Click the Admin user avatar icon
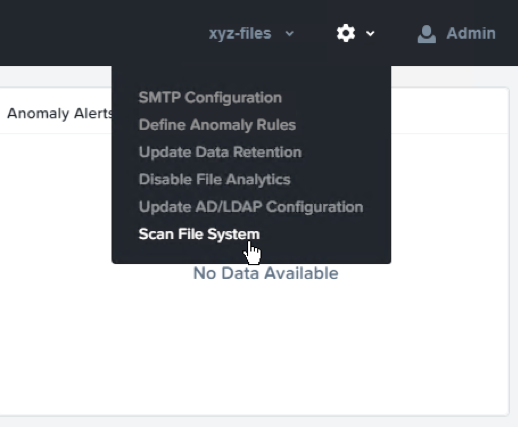 point(427,34)
